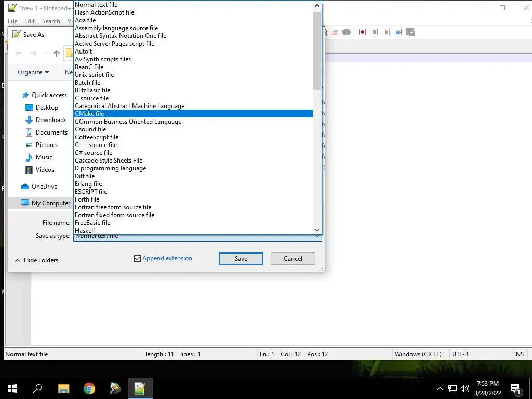Click the Save Current Recorded Macro icon
Viewport: 532px width, 399px height.
click(410, 32)
